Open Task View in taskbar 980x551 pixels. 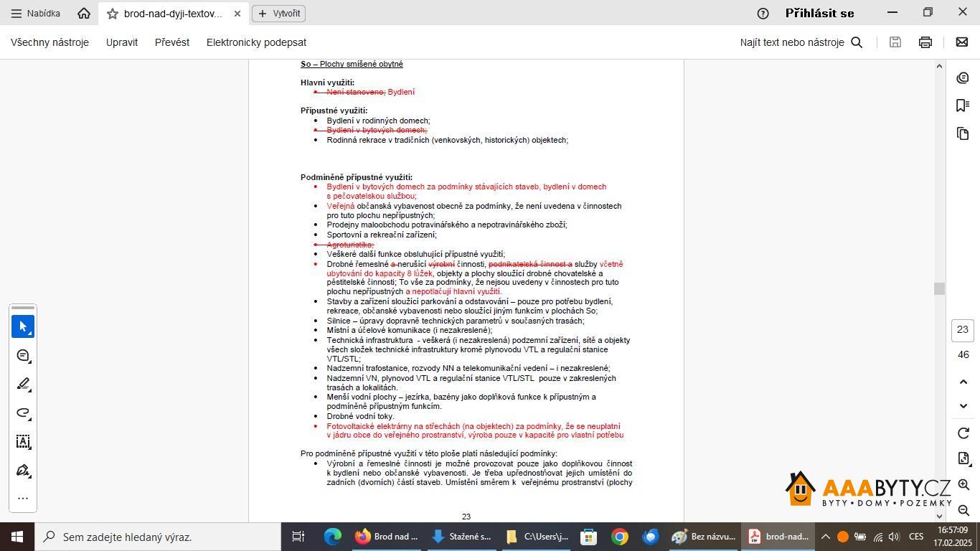(298, 537)
